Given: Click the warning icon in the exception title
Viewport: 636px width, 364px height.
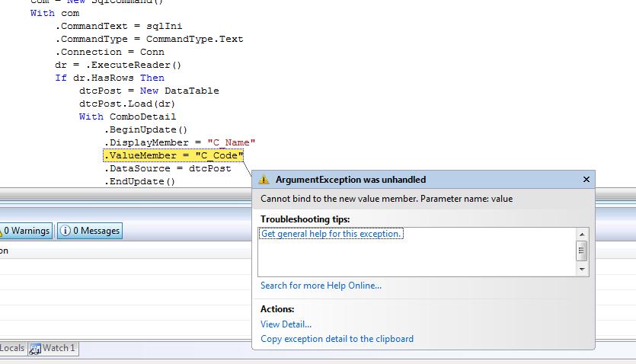Looking at the screenshot, I should point(264,180).
